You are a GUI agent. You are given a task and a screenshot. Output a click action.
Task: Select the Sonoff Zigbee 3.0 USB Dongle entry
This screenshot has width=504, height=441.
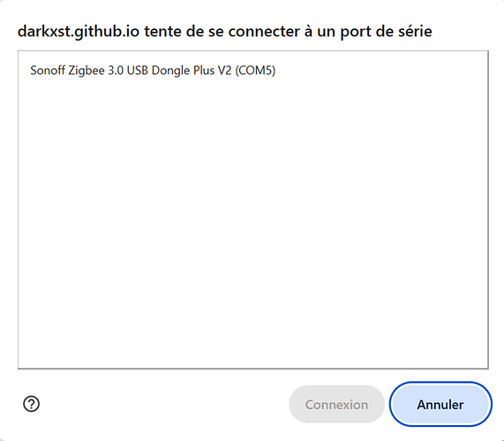[253, 71]
